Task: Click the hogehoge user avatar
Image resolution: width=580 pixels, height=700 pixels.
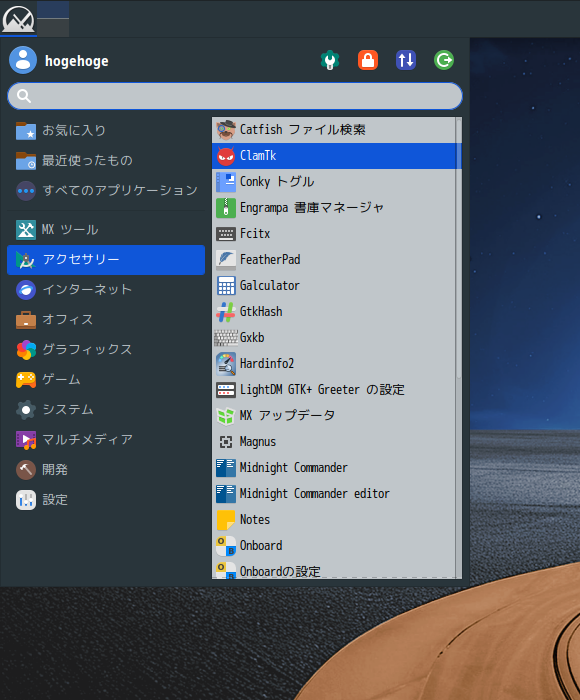Action: [23, 60]
